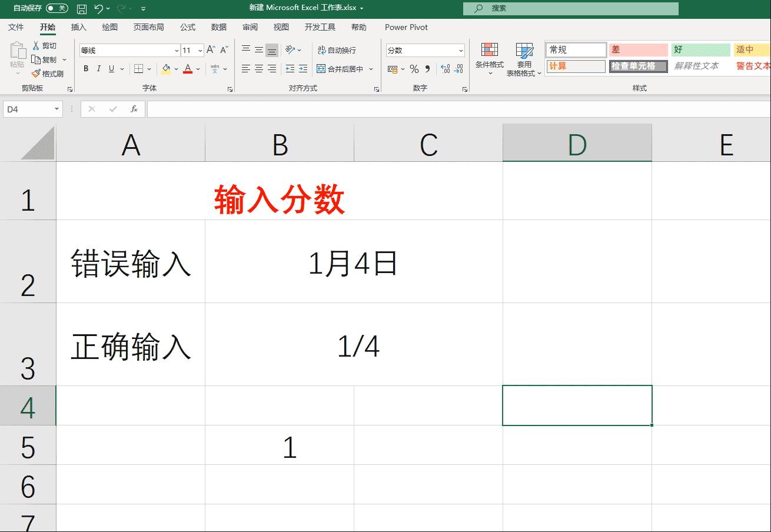Switch to the 公式 ribbon tab
The width and height of the screenshot is (771, 532).
[x=187, y=27]
